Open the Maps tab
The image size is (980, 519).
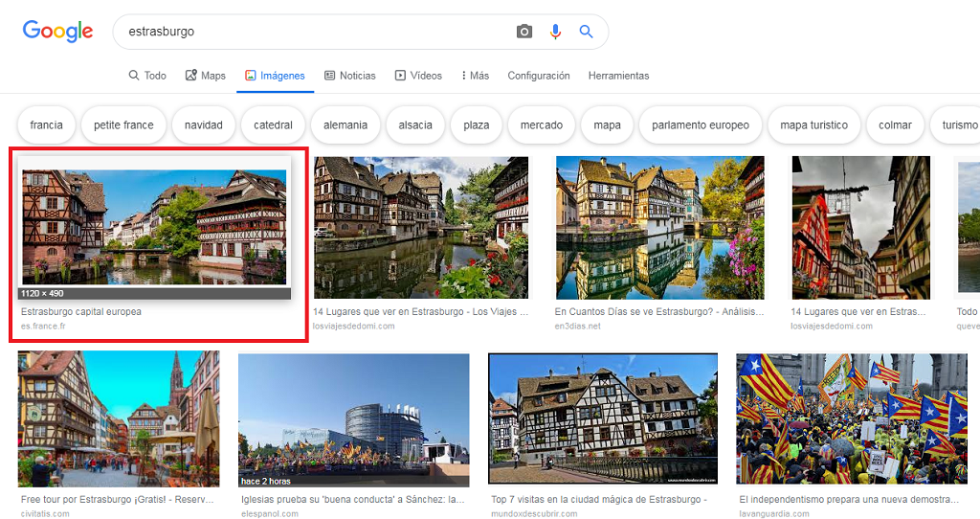pyautogui.click(x=205, y=76)
